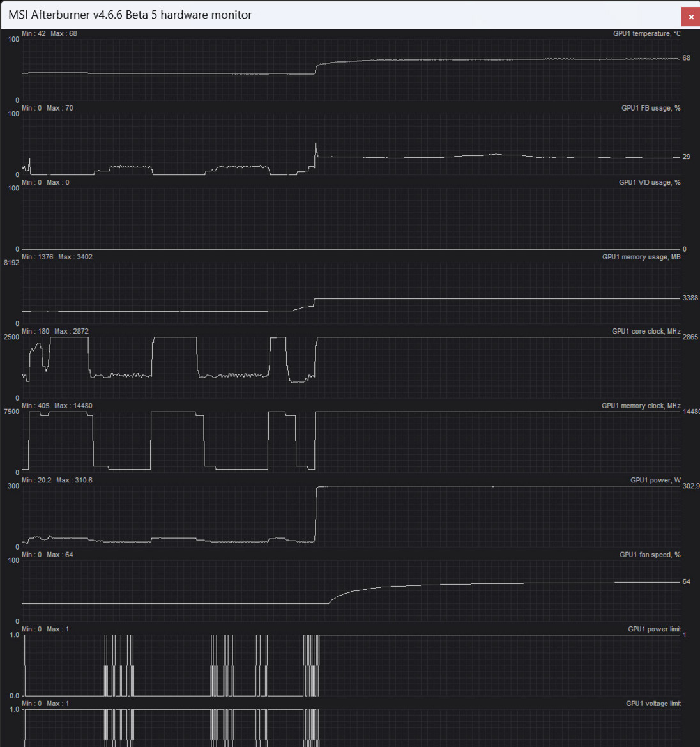Select the GPU1 memory clock graph label
700x747 pixels.
tap(641, 405)
